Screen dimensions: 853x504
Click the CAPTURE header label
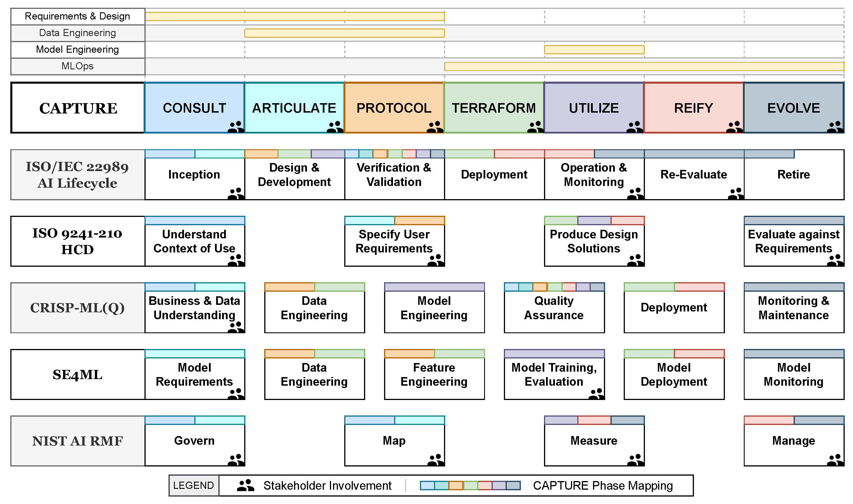point(78,108)
